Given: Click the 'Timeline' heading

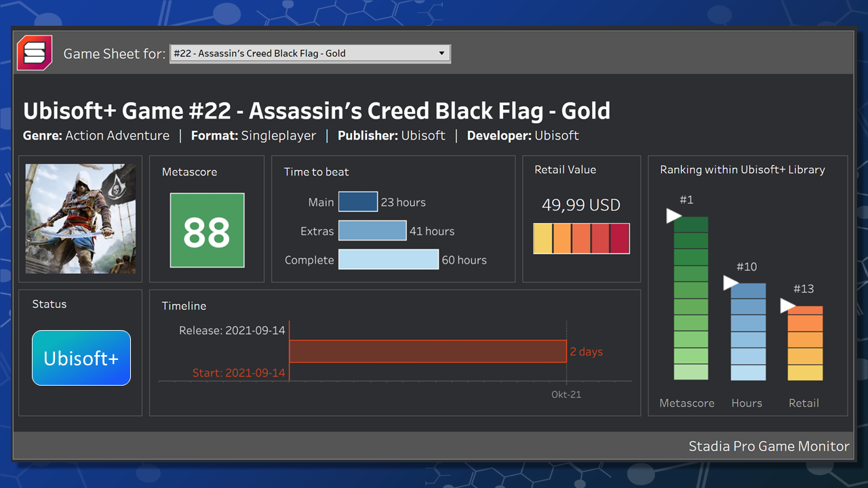Looking at the screenshot, I should (184, 306).
